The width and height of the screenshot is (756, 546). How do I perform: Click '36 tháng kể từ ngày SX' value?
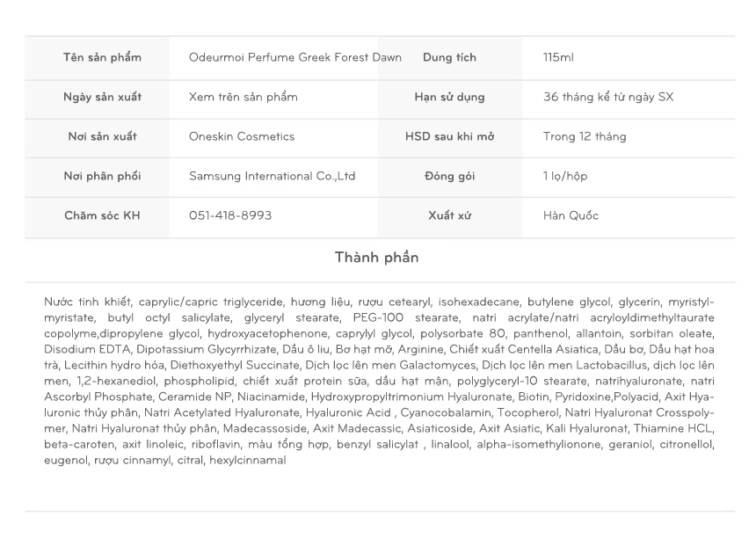[x=608, y=98]
